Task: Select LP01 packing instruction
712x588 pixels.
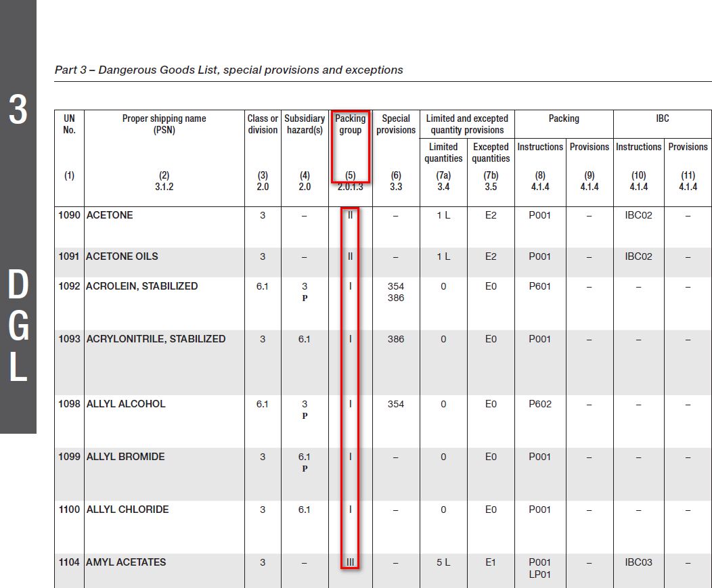Action: point(539,574)
